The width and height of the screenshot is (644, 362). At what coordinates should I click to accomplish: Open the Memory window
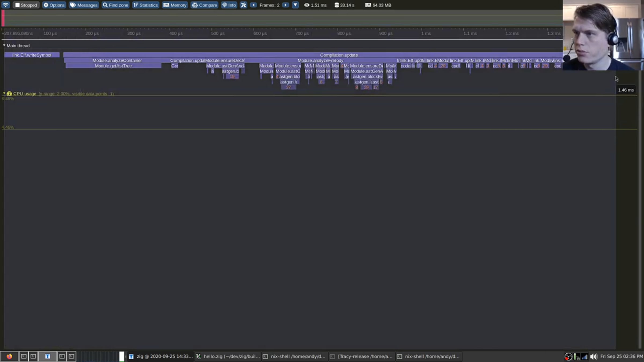pyautogui.click(x=175, y=5)
